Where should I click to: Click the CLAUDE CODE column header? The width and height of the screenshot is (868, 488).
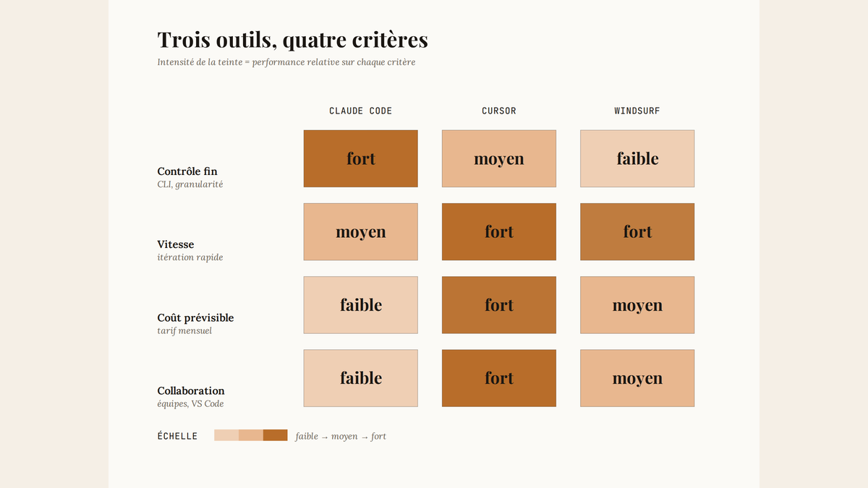360,111
